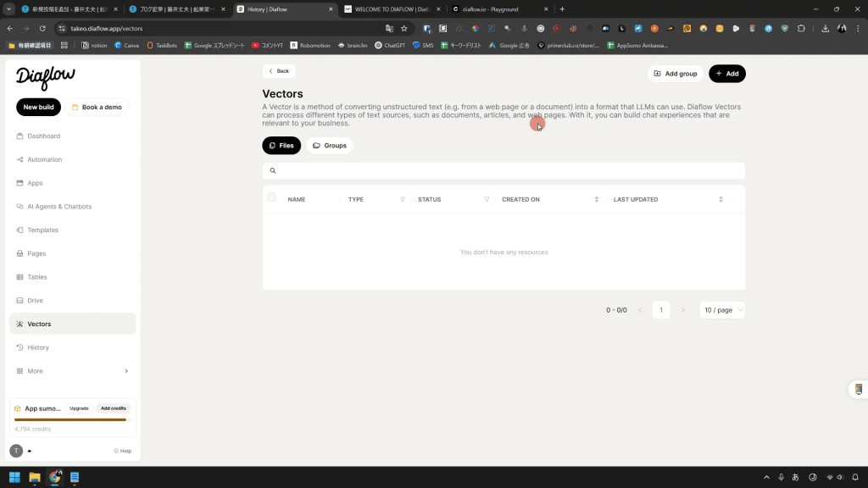Open the user avatar menu

click(x=17, y=451)
